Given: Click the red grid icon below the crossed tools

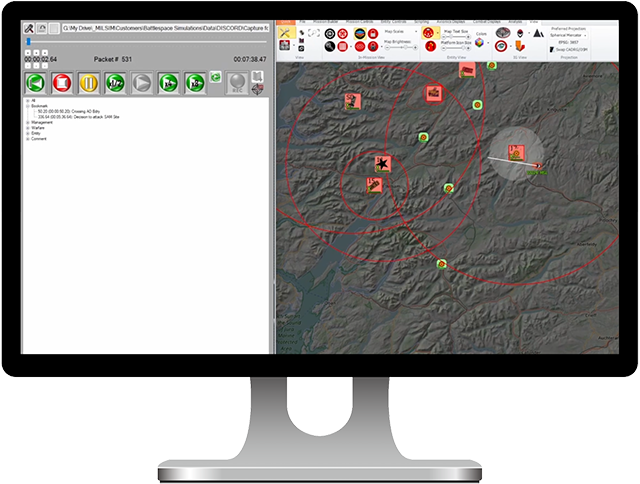Looking at the screenshot, I should pyautogui.click(x=284, y=45).
